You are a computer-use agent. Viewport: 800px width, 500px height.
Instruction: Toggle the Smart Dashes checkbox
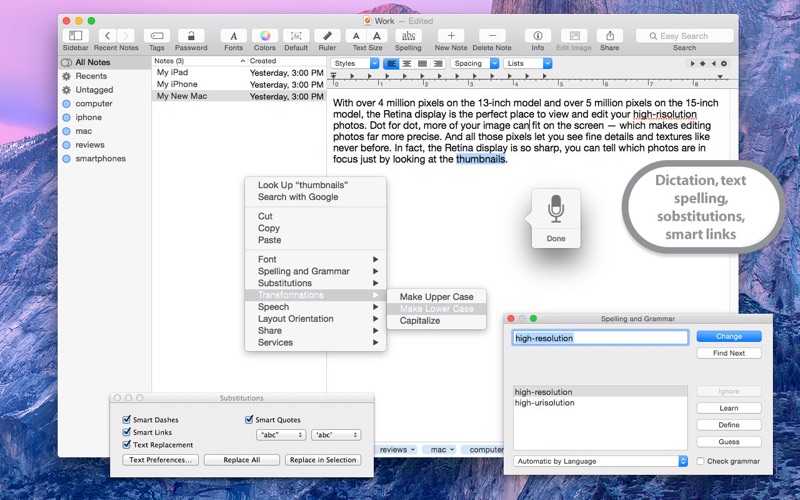[x=127, y=420]
